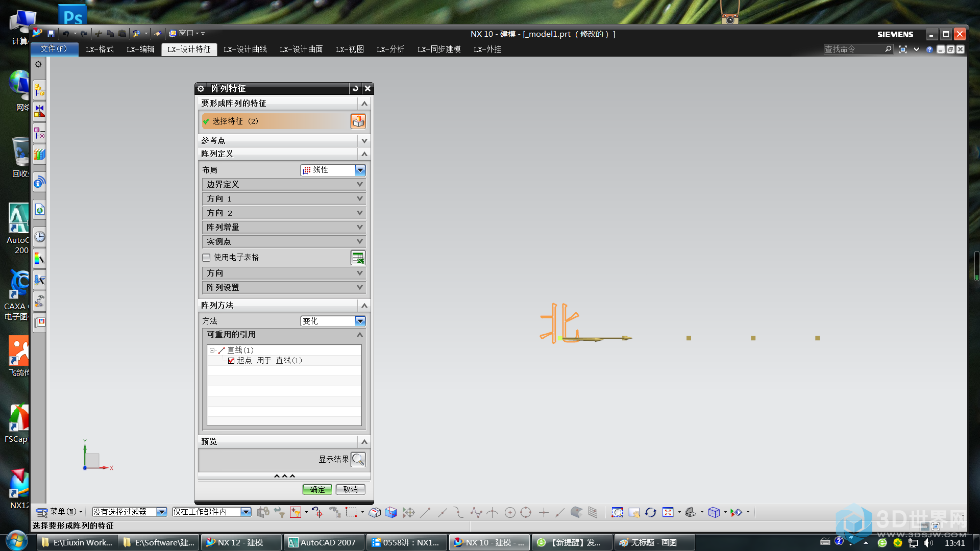Click the Cancel button in pattern dialog

[350, 490]
